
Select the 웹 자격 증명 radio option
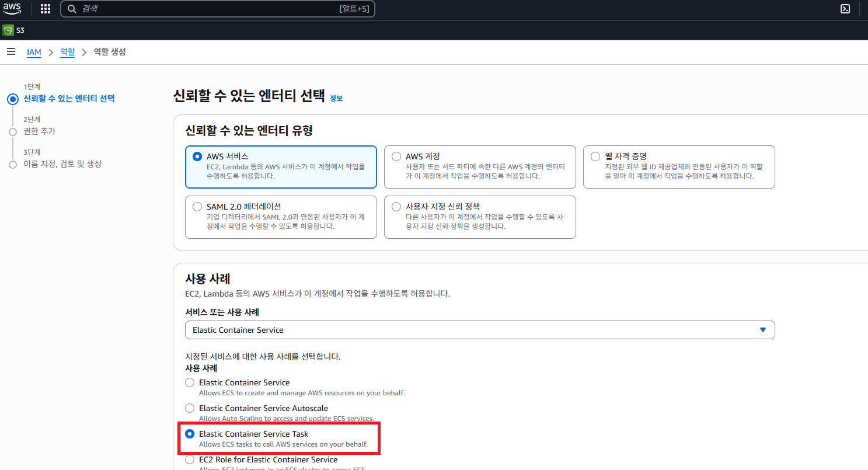click(595, 156)
